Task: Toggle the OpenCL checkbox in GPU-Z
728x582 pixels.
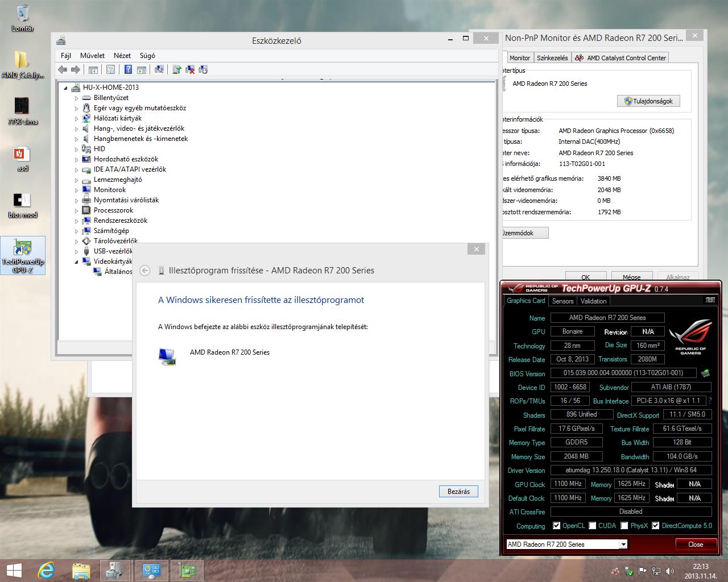Action: tap(556, 526)
